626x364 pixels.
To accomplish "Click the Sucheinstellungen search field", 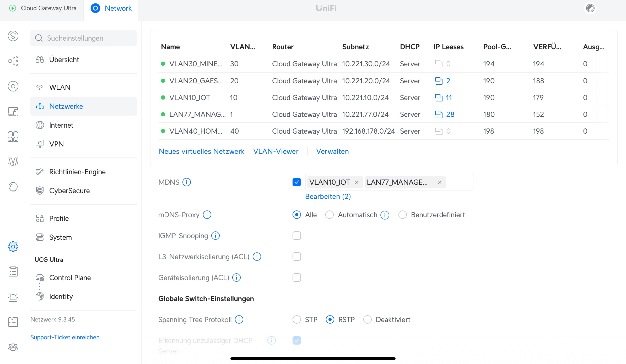I will (84, 38).
